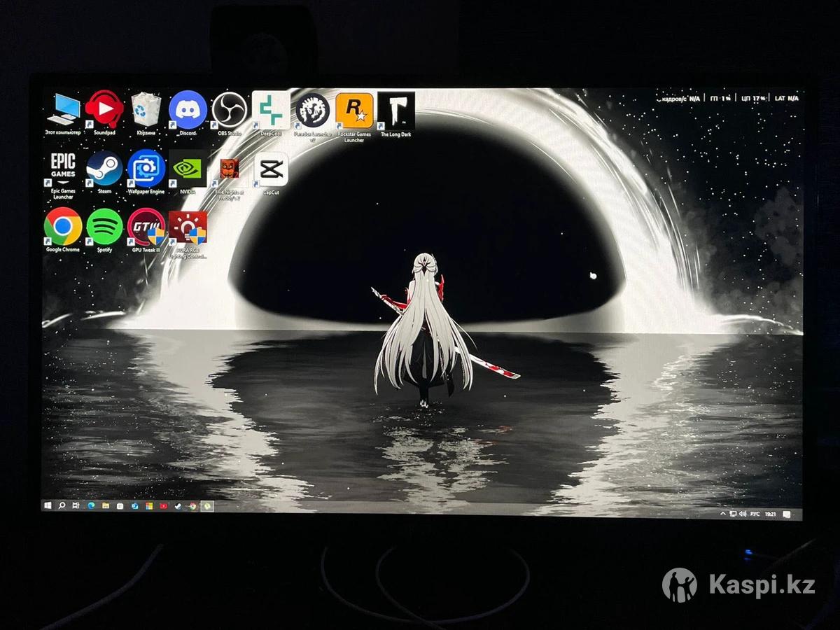Select the CapCut desktop icon
This screenshot has height=630, width=840.
[x=271, y=169]
